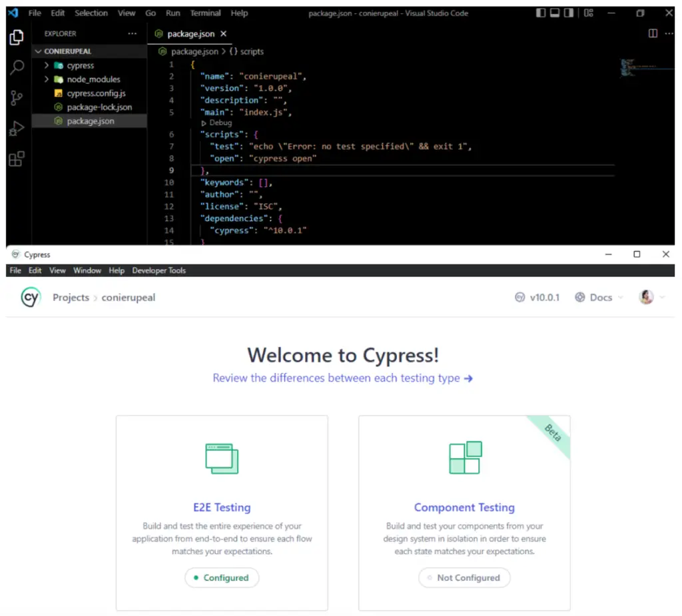The image size is (682, 616).
Task: Click the split editor right icon
Action: click(653, 34)
